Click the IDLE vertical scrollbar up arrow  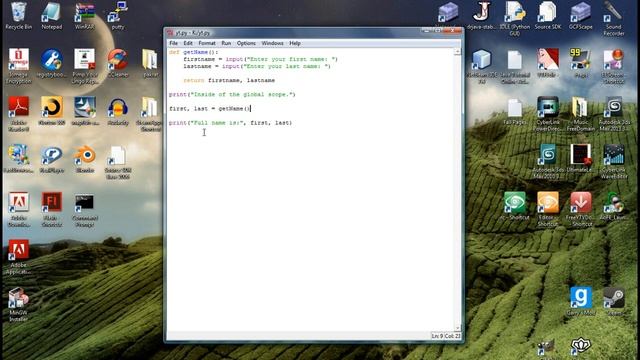[457, 52]
